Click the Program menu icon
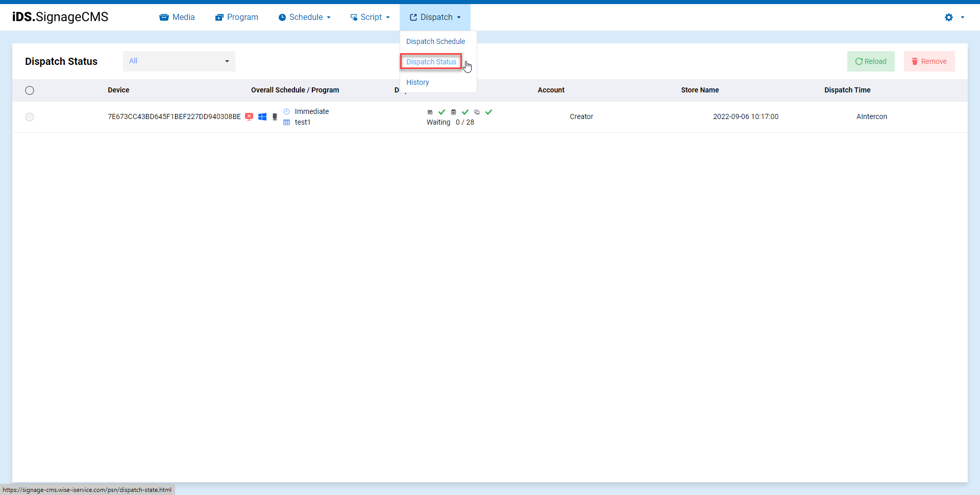This screenshot has height=495, width=980. coord(219,17)
